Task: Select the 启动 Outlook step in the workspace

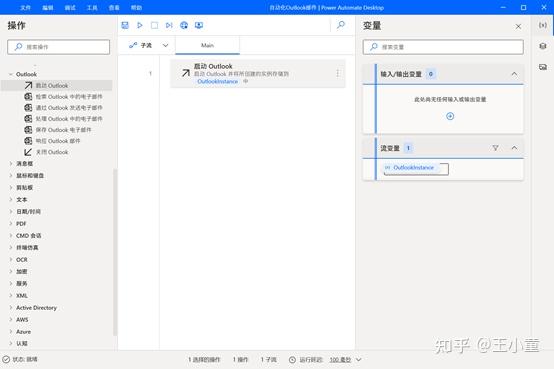Action: 258,73
